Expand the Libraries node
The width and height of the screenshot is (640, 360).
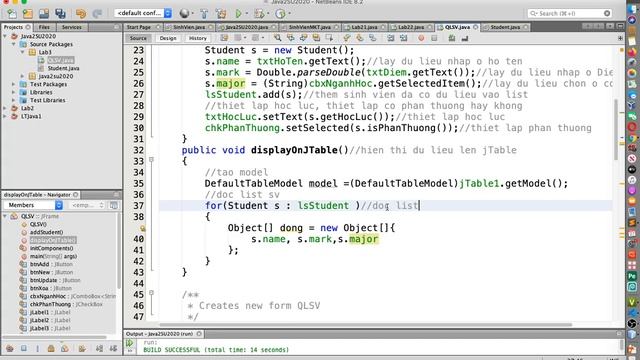(13, 92)
